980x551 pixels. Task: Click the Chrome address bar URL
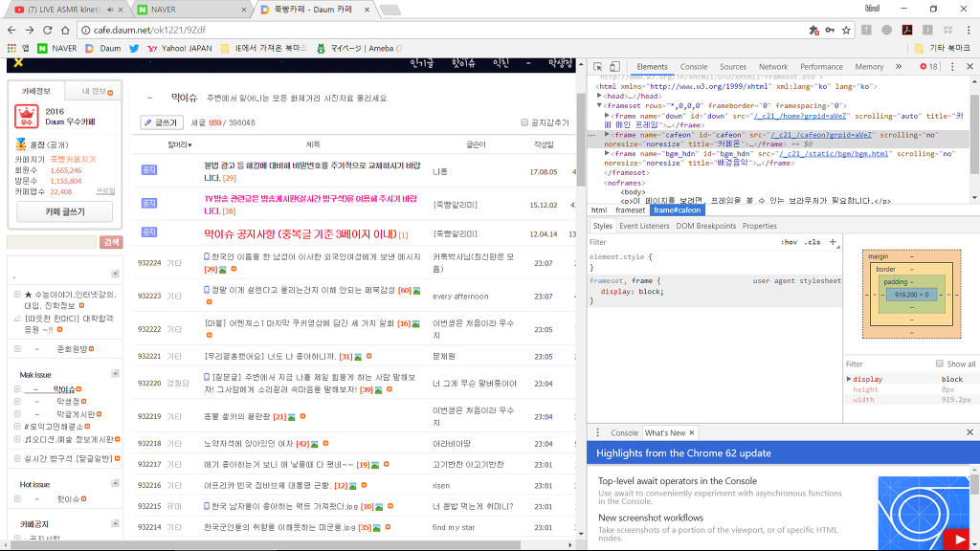click(x=149, y=30)
